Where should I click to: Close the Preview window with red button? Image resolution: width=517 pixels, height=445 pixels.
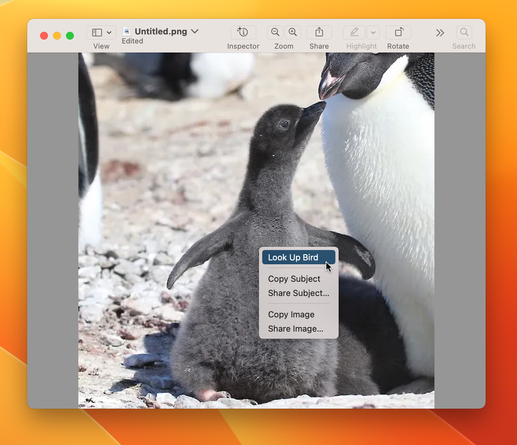44,36
